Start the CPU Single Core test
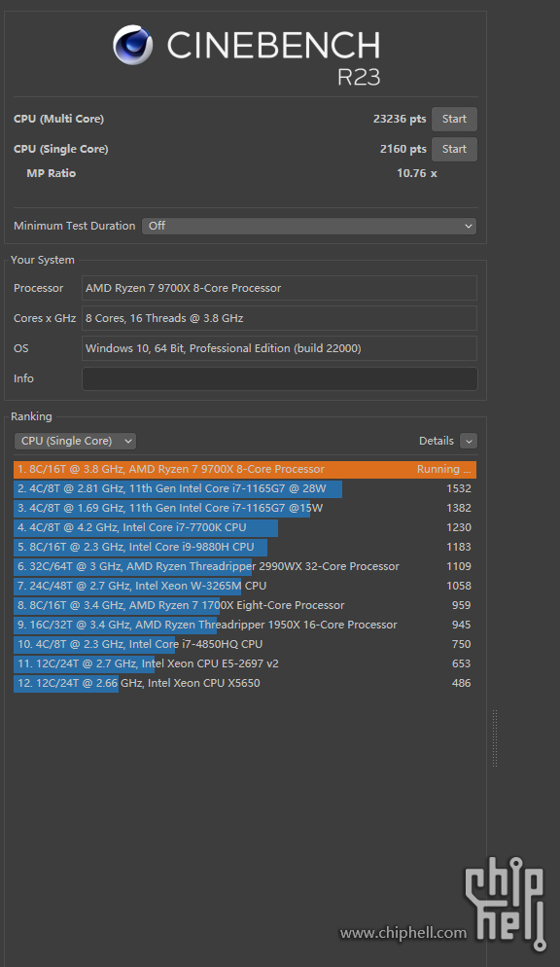This screenshot has width=560, height=967. (x=454, y=149)
